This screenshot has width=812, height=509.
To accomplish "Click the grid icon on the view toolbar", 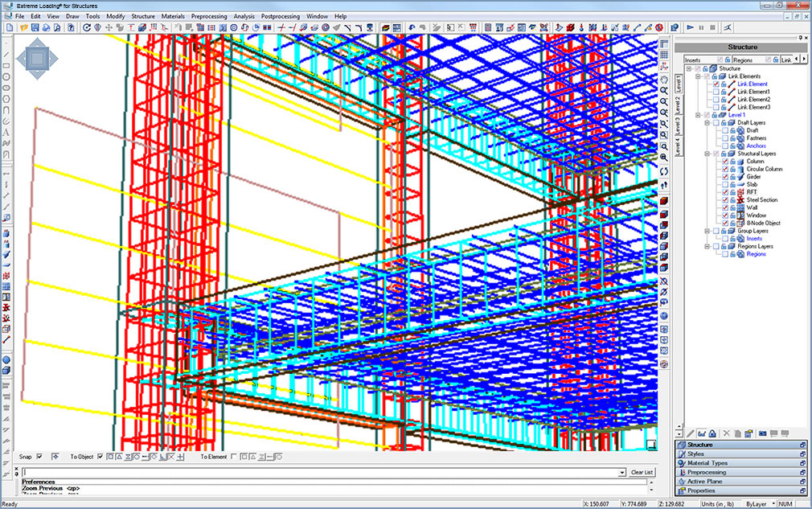I will click(x=664, y=55).
